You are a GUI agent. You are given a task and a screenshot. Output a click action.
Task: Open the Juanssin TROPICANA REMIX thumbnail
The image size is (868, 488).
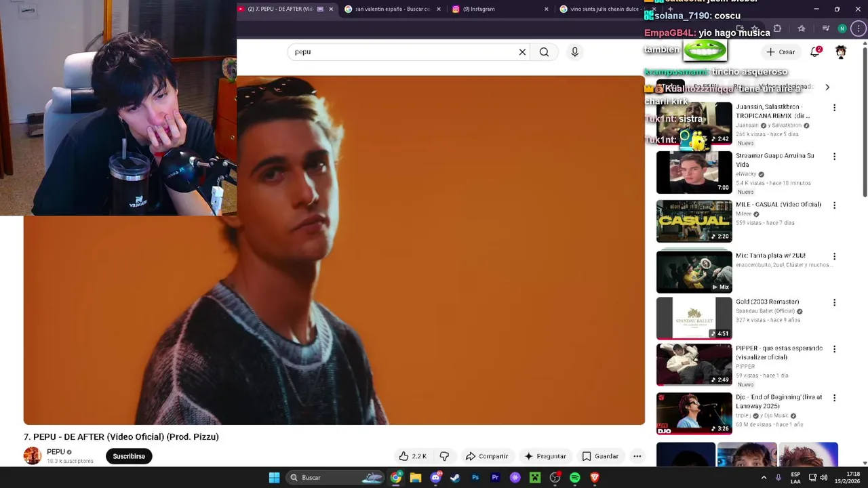coord(694,123)
